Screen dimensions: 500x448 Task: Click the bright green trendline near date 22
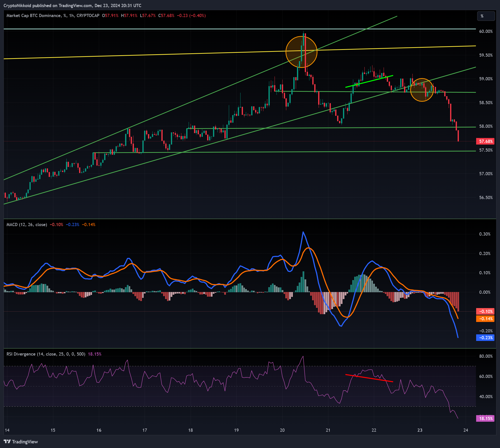[x=369, y=81]
